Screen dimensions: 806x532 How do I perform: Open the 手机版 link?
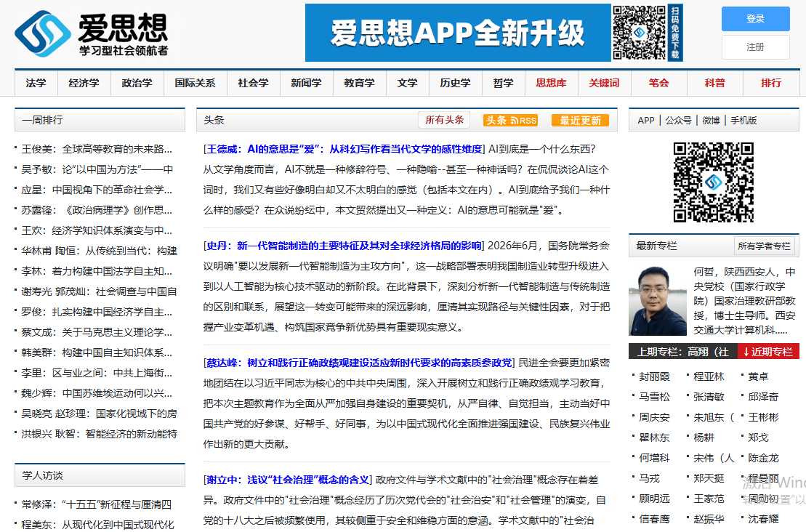(743, 120)
